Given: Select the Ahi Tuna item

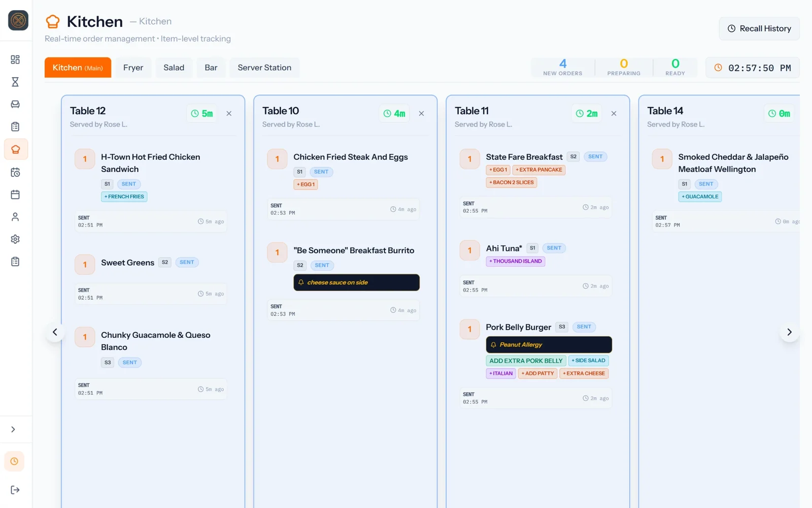Looking at the screenshot, I should (x=503, y=248).
